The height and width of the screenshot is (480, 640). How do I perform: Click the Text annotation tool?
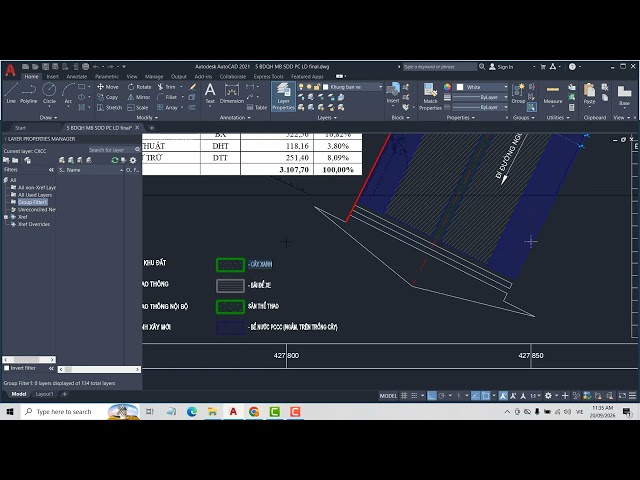pos(210,93)
